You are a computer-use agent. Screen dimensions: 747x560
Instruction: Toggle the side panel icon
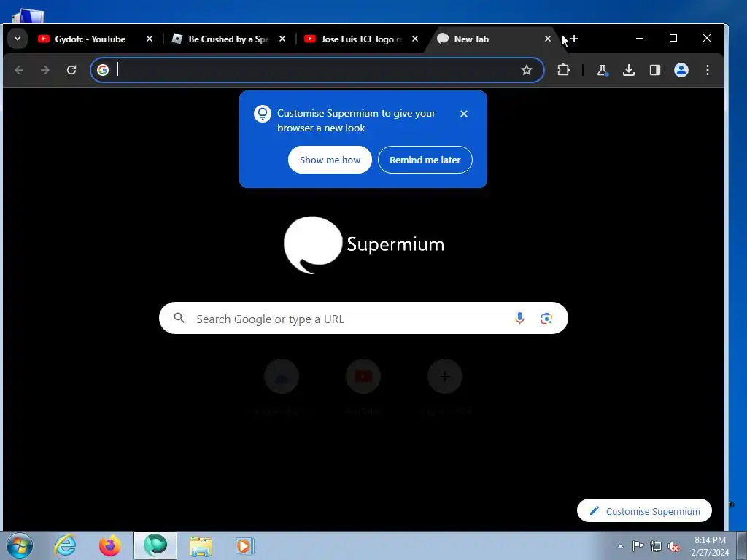(x=655, y=70)
